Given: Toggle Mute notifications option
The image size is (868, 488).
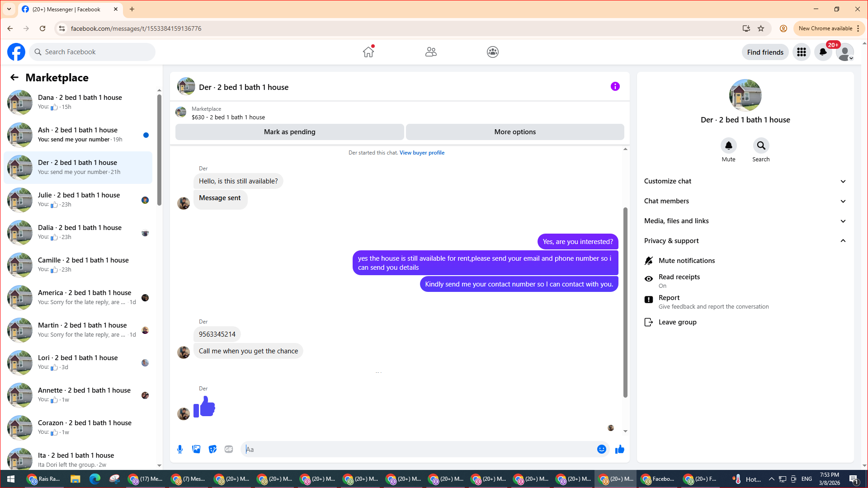Looking at the screenshot, I should tap(686, 261).
